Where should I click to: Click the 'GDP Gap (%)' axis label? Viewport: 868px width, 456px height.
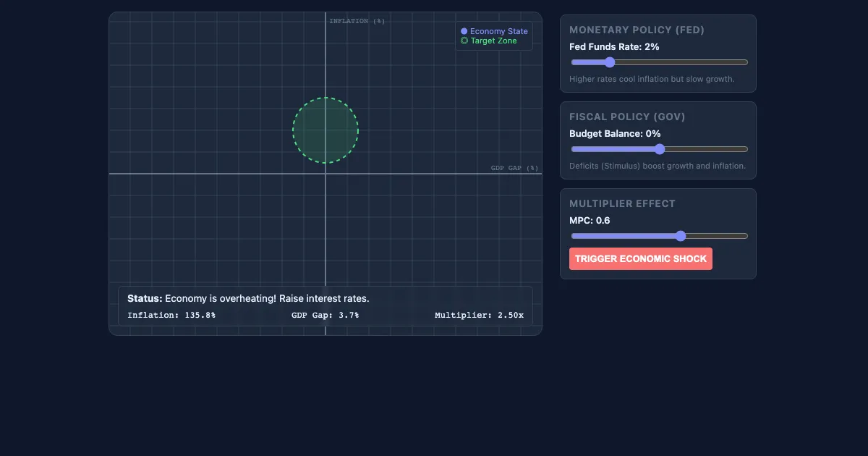click(515, 168)
